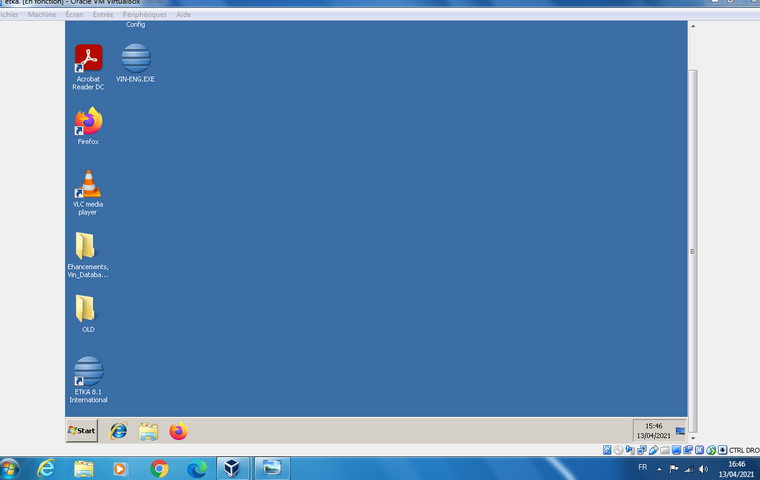The height and width of the screenshot is (480, 760).
Task: Click the guest clock showing 15:46
Action: point(653,431)
